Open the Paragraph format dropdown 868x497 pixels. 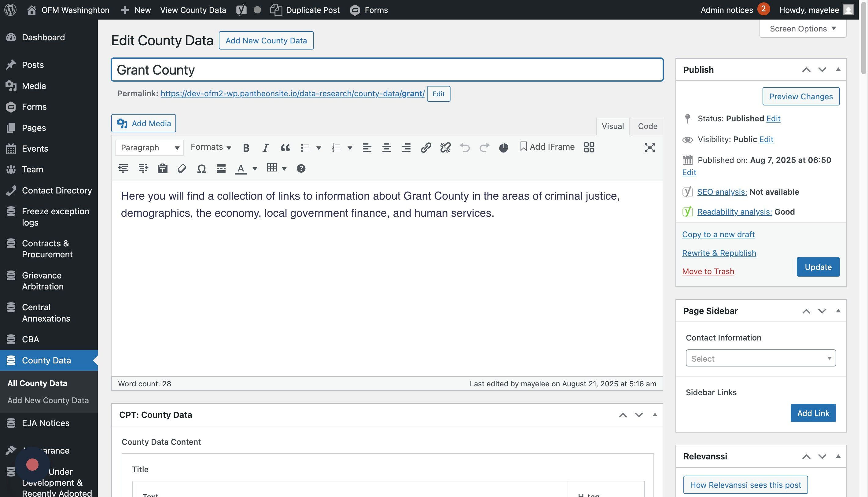coord(149,147)
